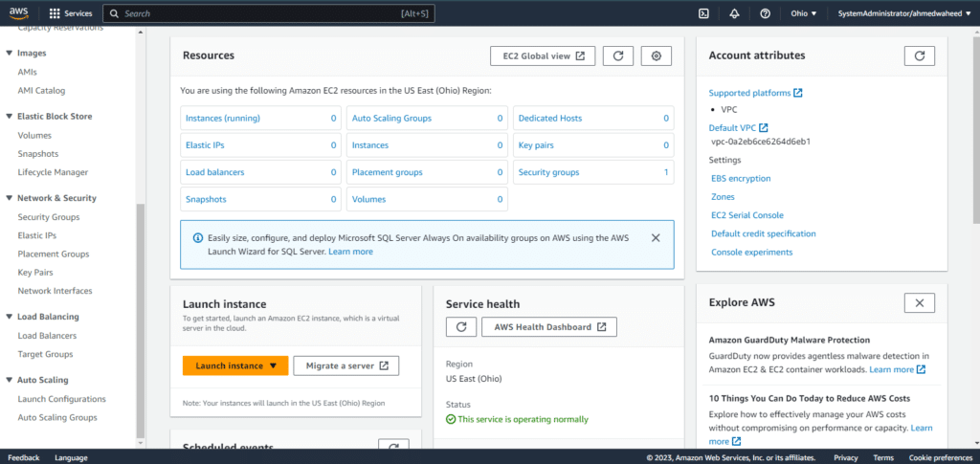Open the AWS home logo

(19, 13)
